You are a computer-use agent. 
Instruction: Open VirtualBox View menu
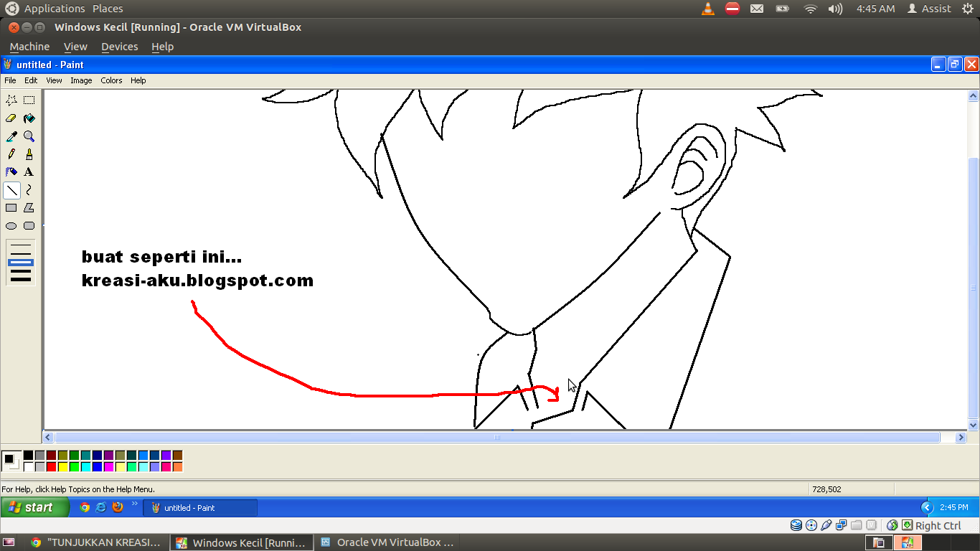pyautogui.click(x=75, y=47)
